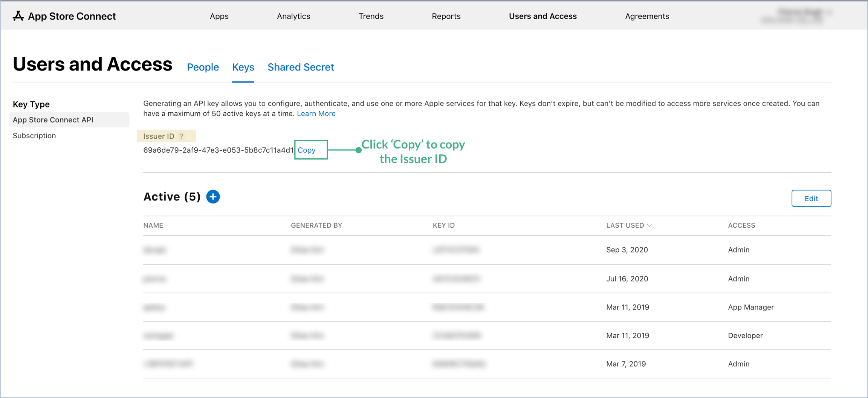Switch to the Shared Secret tab
Screen dimensions: 868x398
pyautogui.click(x=300, y=67)
